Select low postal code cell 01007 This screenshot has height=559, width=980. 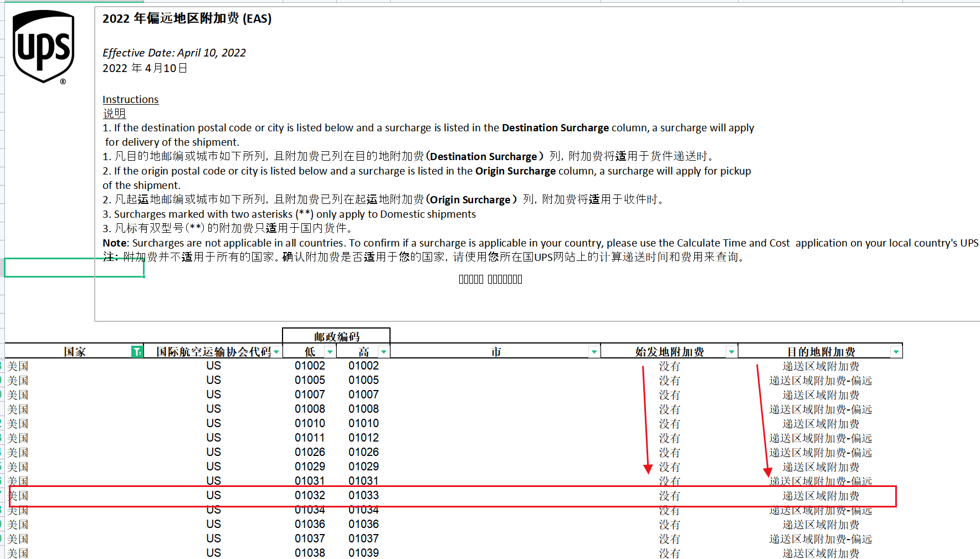310,394
